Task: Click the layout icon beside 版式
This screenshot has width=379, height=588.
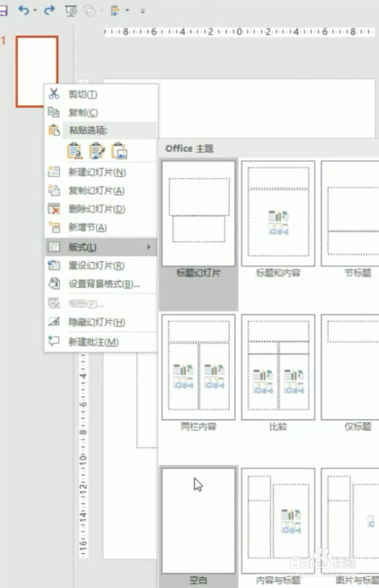Action: (54, 246)
